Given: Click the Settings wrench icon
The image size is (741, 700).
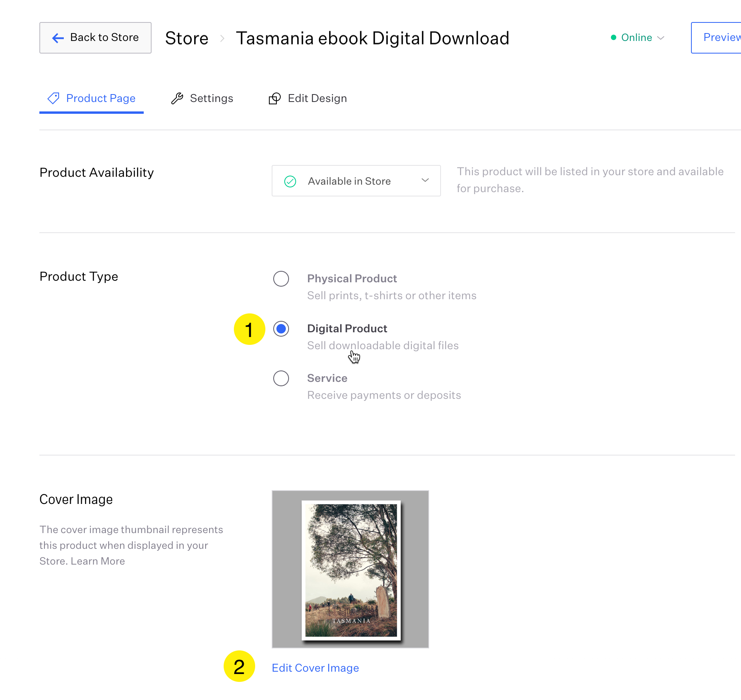Looking at the screenshot, I should point(177,98).
